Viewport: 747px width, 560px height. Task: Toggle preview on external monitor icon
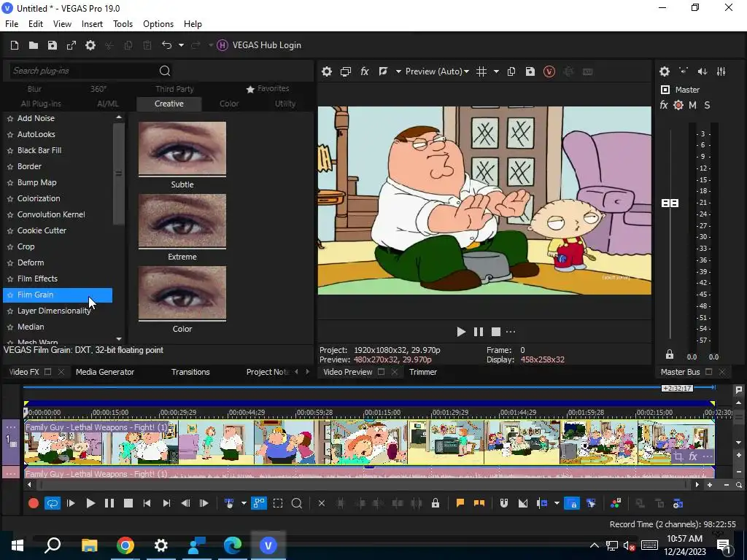coord(345,72)
